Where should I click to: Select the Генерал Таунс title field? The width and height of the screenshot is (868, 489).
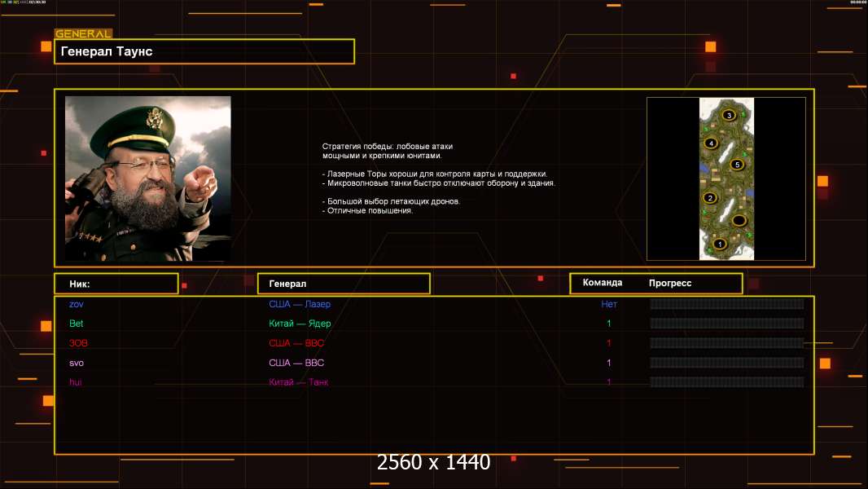204,51
